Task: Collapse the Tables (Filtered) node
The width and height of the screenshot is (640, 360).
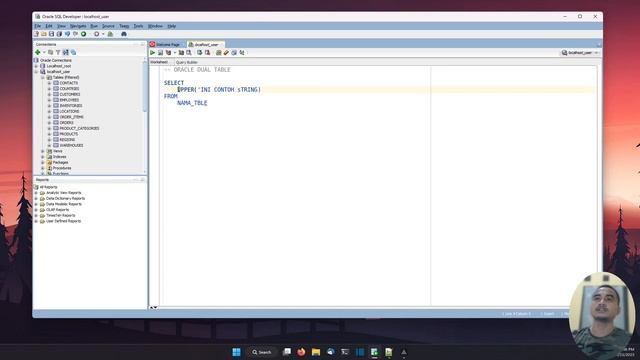Action: 43,78
